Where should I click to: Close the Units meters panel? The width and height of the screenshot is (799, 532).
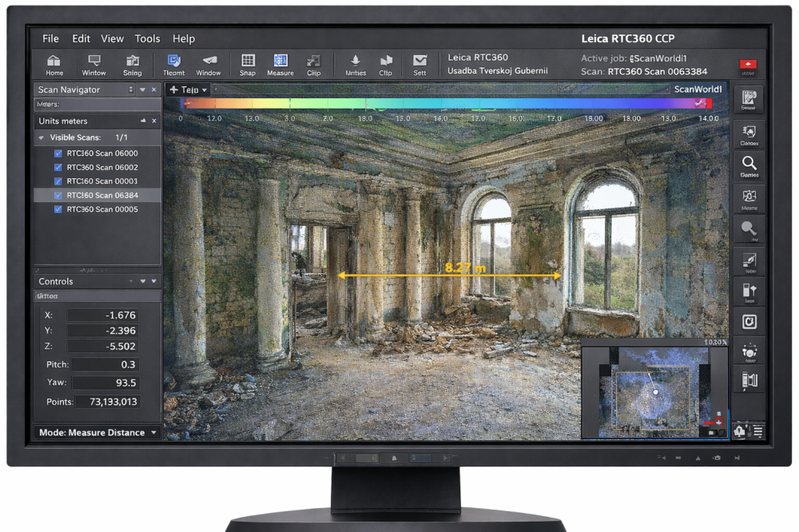coord(154,121)
